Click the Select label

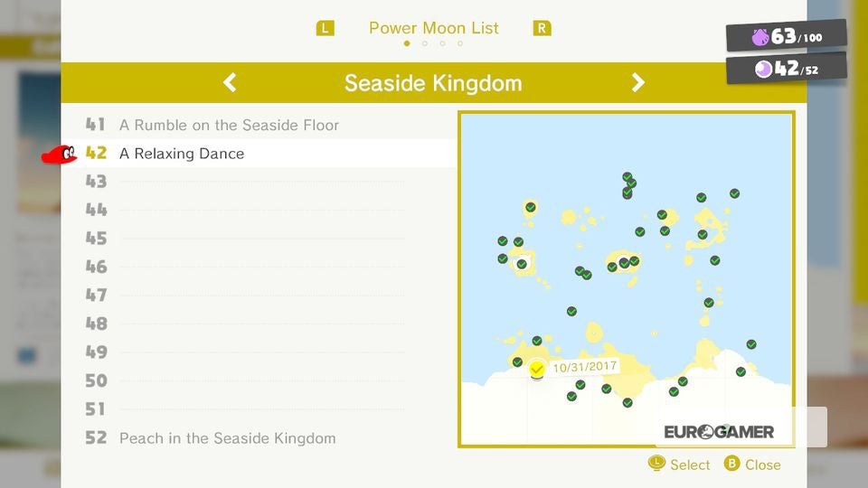690,465
